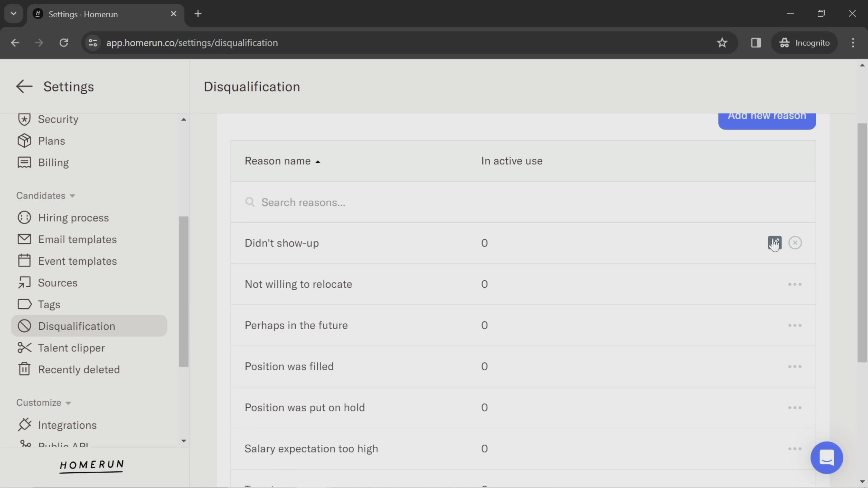Open a new browser tab
This screenshot has height=488, width=868.
pyautogui.click(x=198, y=14)
